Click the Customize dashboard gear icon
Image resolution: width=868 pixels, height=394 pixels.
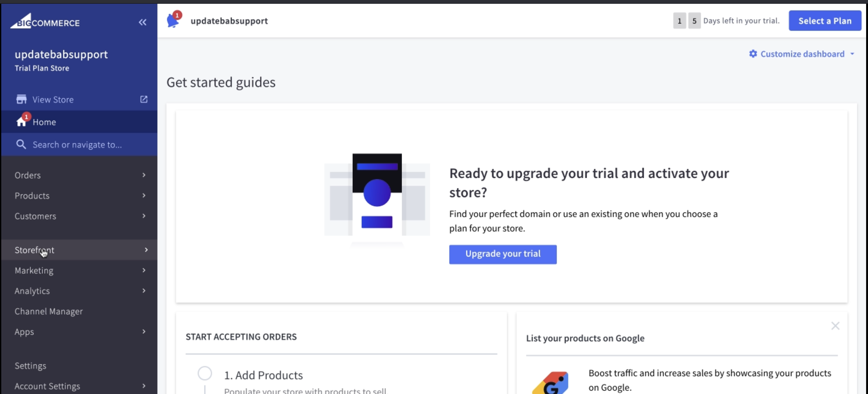click(x=753, y=54)
